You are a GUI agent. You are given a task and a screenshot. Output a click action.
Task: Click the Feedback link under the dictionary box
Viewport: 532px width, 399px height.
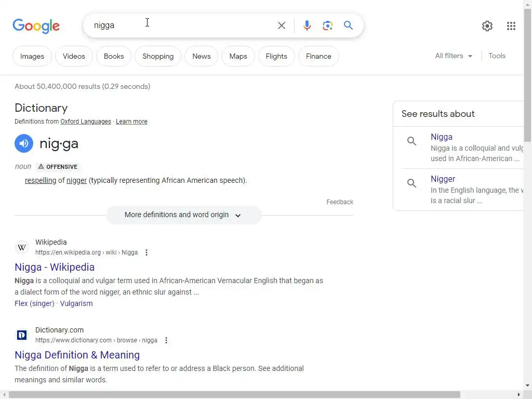(340, 202)
